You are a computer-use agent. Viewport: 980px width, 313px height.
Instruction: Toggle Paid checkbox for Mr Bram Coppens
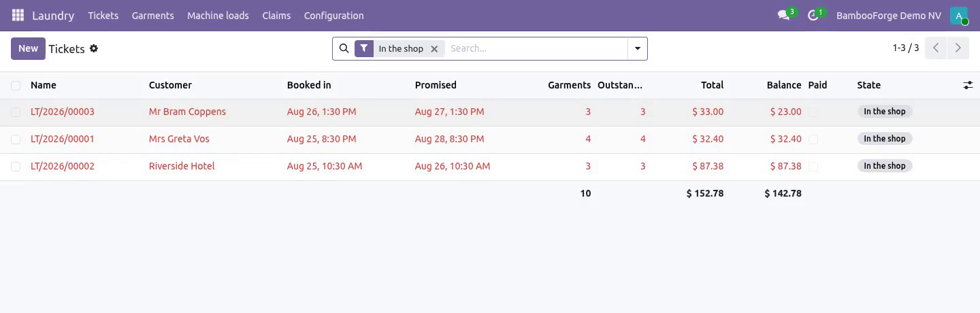pos(813,112)
